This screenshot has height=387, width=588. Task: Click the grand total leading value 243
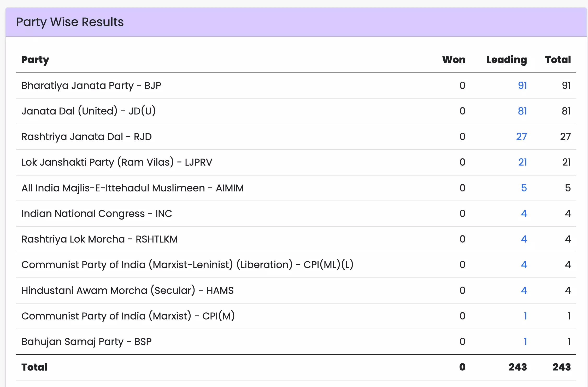coord(518,367)
